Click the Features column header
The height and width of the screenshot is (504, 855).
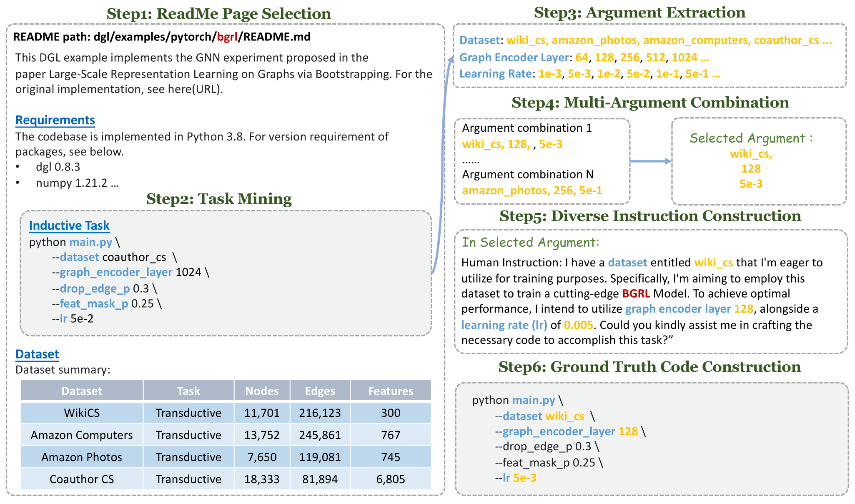click(390, 391)
